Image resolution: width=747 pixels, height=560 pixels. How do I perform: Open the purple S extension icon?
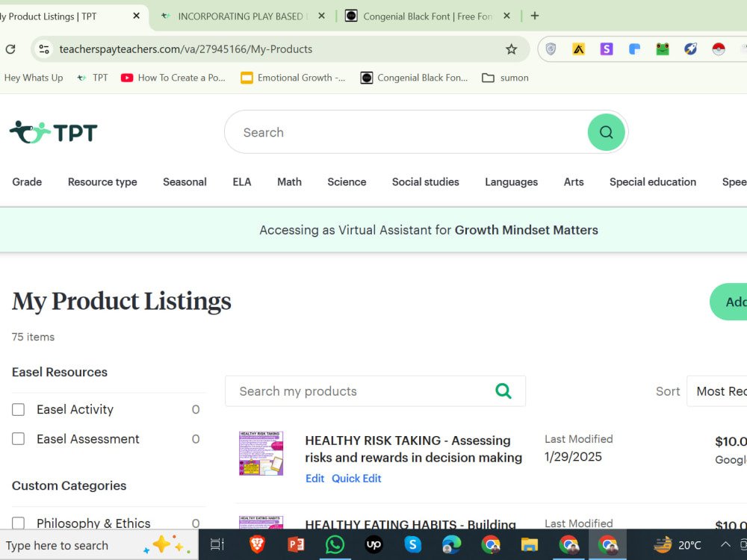[607, 49]
